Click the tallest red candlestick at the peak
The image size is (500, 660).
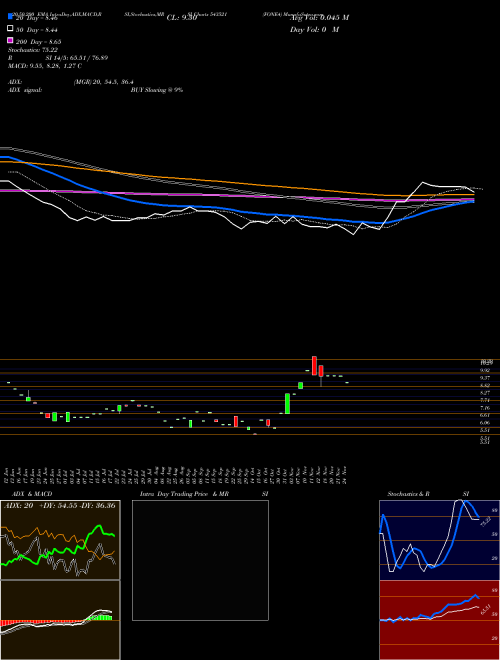tap(314, 365)
